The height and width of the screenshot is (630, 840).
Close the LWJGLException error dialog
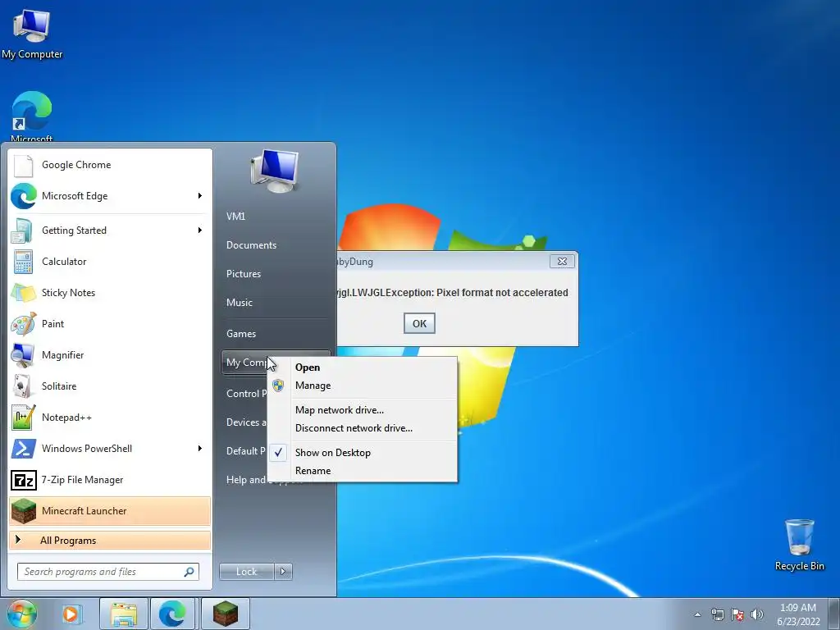point(562,262)
